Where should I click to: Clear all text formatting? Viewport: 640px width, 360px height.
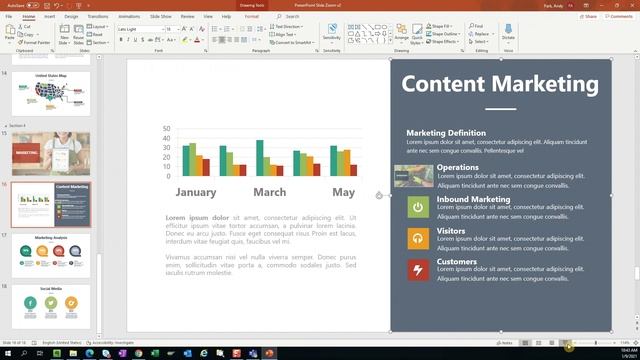(202, 29)
